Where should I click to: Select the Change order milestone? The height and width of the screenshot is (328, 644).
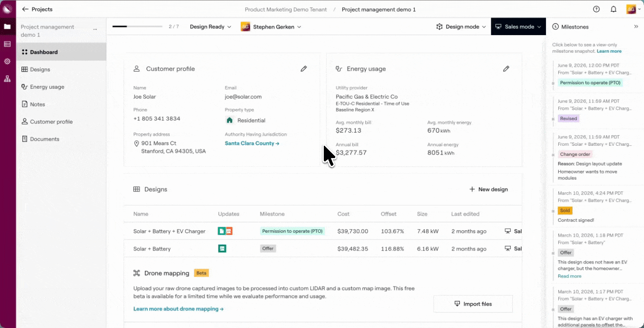pyautogui.click(x=575, y=154)
